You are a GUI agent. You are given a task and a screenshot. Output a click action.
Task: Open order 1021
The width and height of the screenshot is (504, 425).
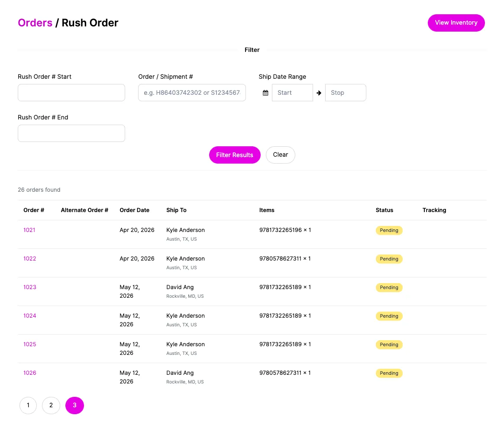coord(29,230)
